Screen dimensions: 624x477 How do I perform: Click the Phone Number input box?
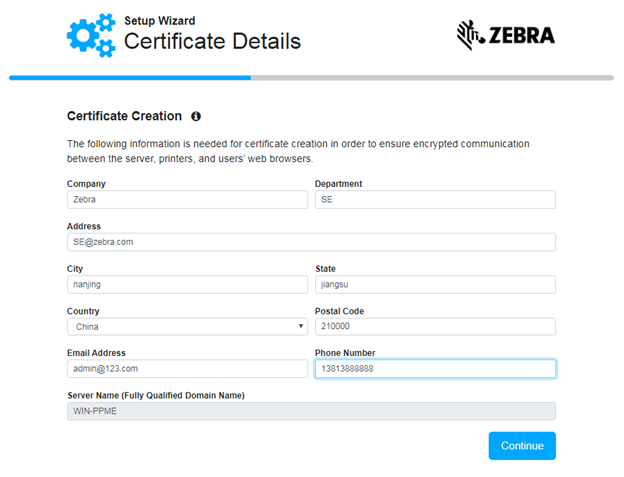(435, 369)
